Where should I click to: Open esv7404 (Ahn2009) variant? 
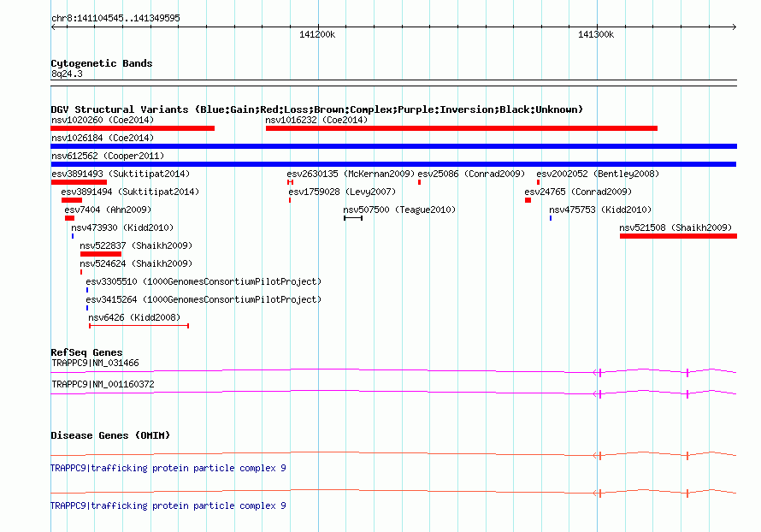tap(108, 210)
